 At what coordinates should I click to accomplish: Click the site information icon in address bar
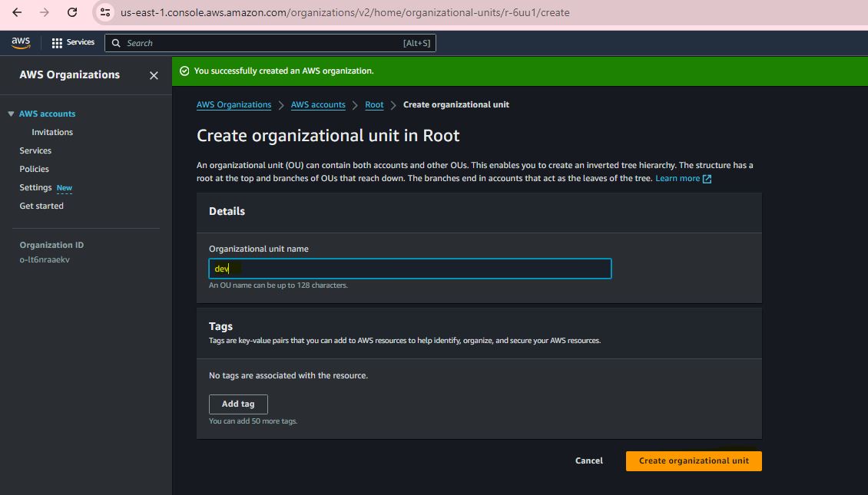pos(106,12)
